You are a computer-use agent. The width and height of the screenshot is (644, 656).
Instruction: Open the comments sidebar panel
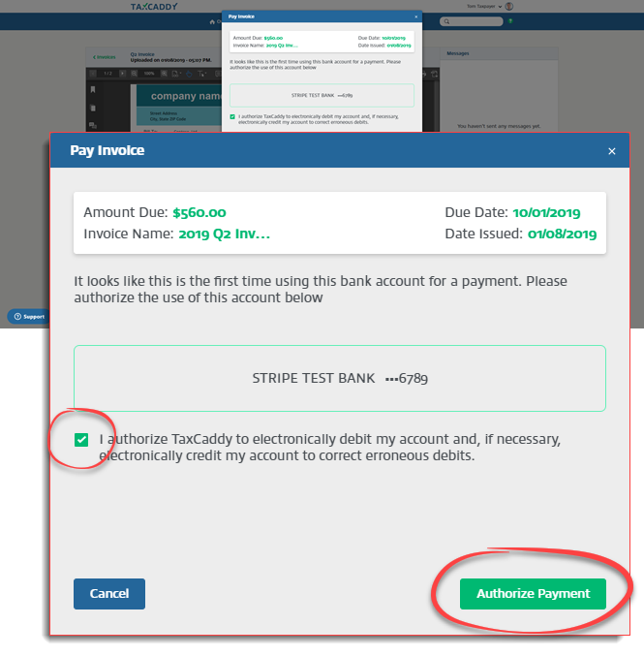93,125
